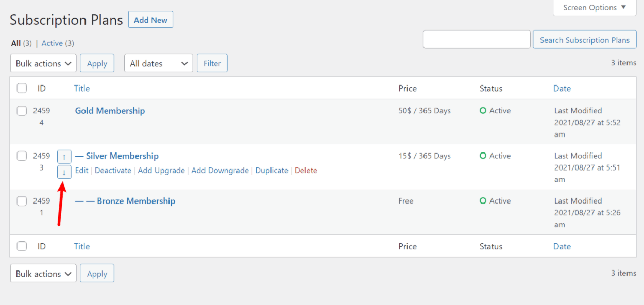Click the Filter button
Viewport: 644px width, 305px height.
(212, 63)
